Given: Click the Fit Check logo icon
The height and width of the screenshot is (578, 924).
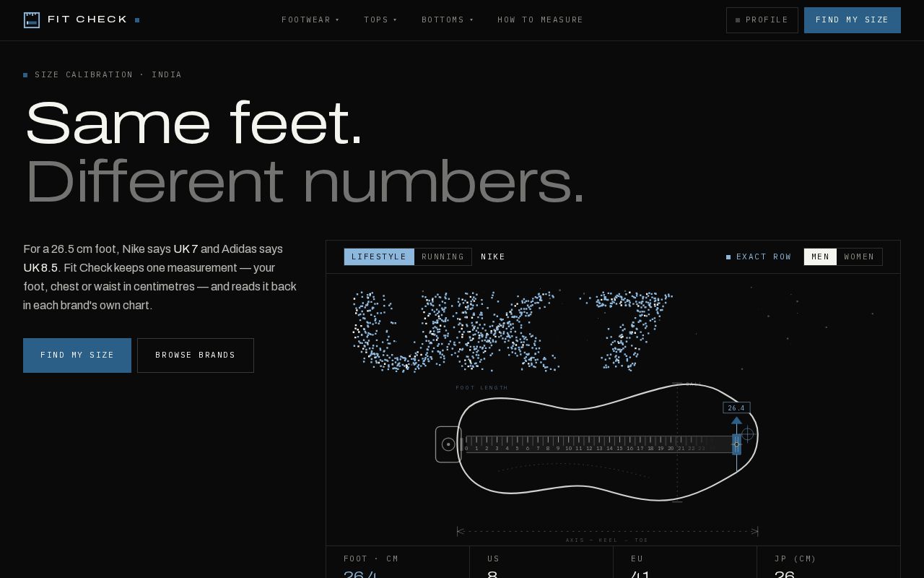Looking at the screenshot, I should [x=32, y=20].
